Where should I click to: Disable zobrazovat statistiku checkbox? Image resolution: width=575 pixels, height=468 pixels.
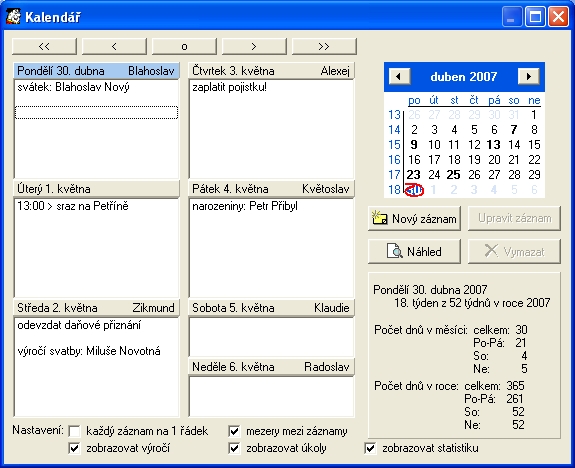pos(370,448)
